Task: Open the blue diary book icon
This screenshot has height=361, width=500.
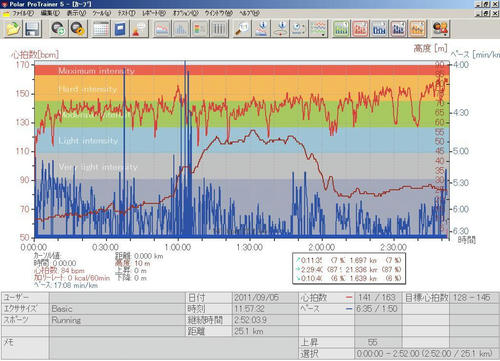Action: [120, 28]
